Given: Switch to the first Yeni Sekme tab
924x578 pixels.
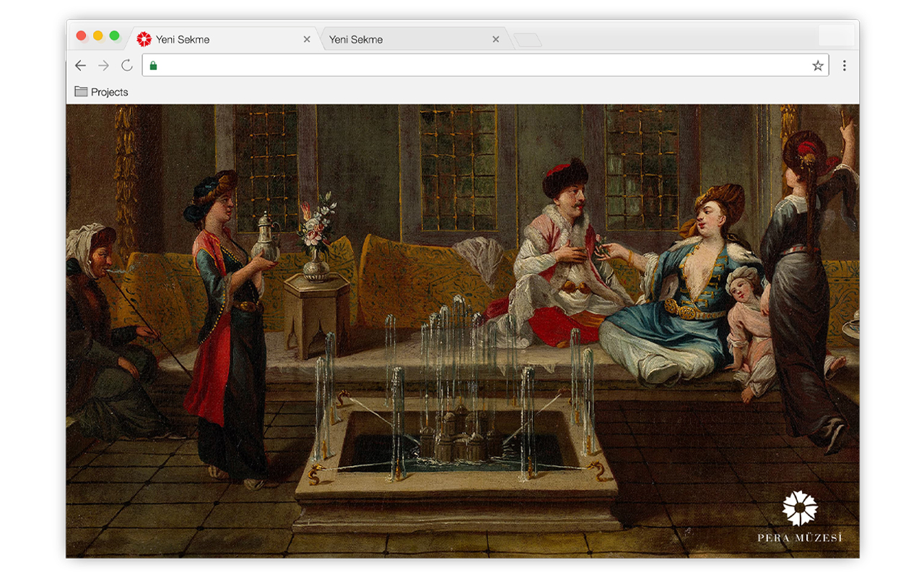Looking at the screenshot, I should tap(224, 39).
